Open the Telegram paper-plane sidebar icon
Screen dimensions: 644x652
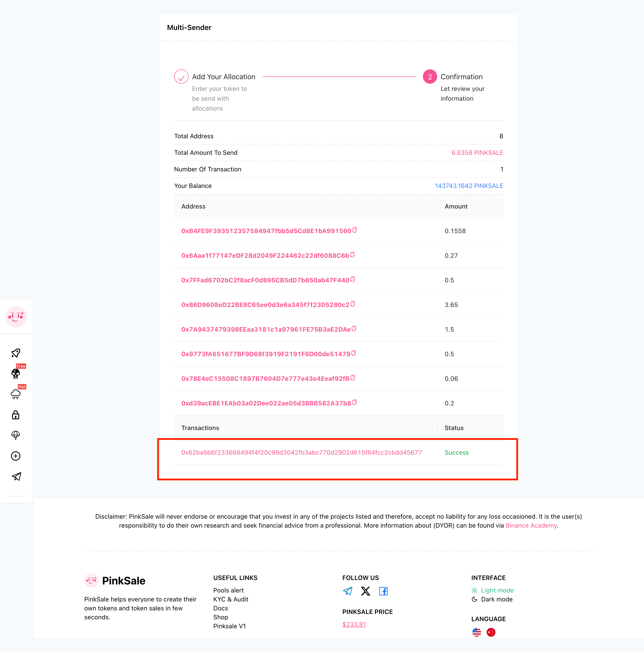coord(16,477)
